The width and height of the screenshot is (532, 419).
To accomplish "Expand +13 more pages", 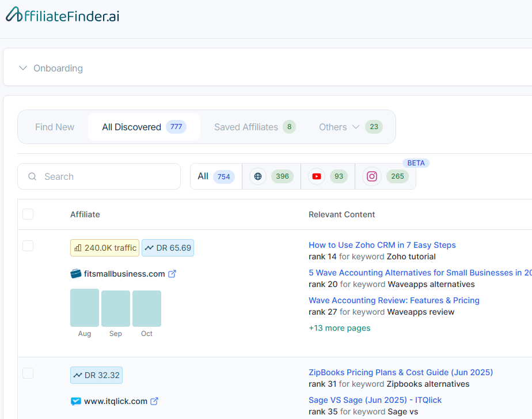I will (339, 328).
